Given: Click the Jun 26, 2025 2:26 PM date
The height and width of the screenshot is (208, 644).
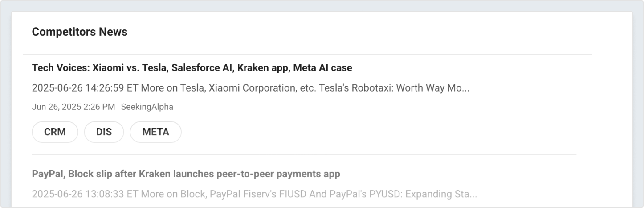Looking at the screenshot, I should (x=73, y=107).
